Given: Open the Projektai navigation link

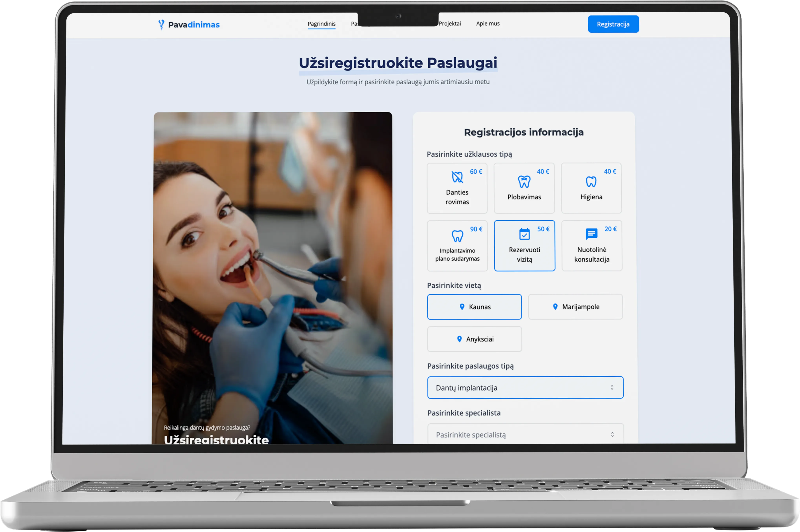Looking at the screenshot, I should click(x=449, y=23).
